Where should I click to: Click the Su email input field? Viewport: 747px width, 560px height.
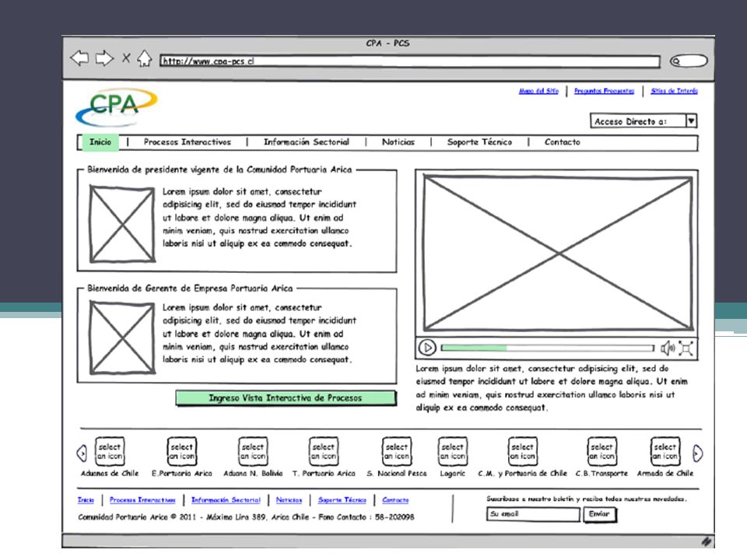533,514
